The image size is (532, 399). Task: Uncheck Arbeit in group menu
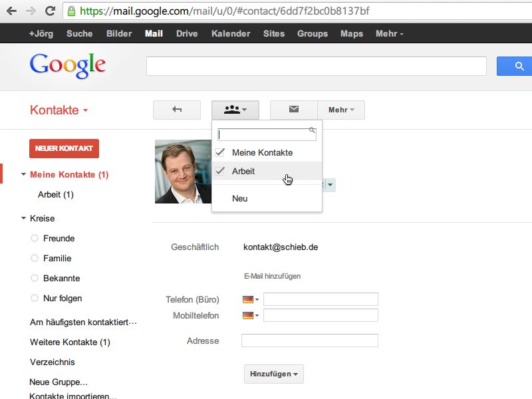(220, 171)
